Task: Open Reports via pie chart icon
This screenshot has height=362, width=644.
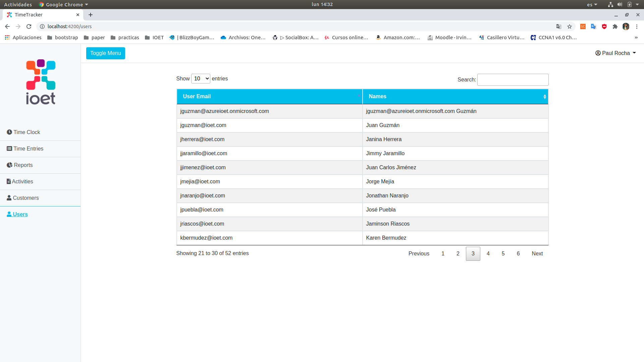Action: click(10, 165)
